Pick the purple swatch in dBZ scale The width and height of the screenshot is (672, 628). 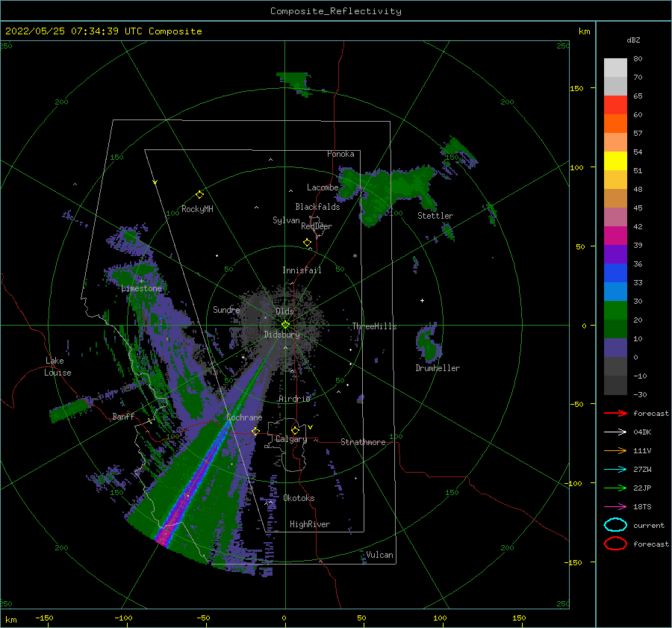coord(615,255)
